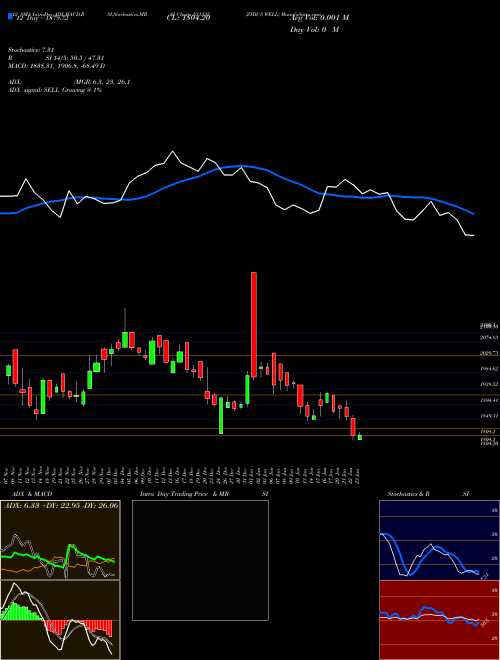Open the dark red RSI chart panel

click(439, 620)
